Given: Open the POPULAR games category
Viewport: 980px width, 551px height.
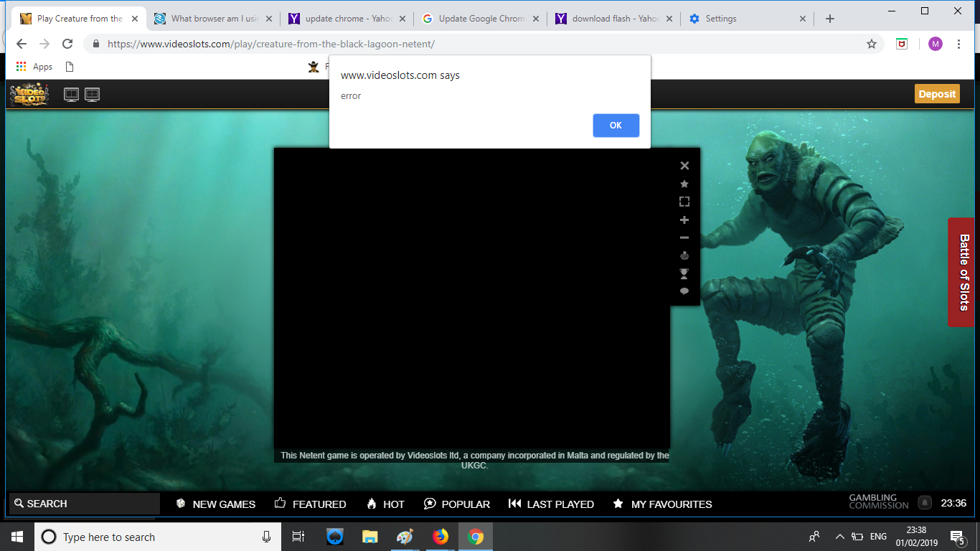Looking at the screenshot, I should point(457,504).
